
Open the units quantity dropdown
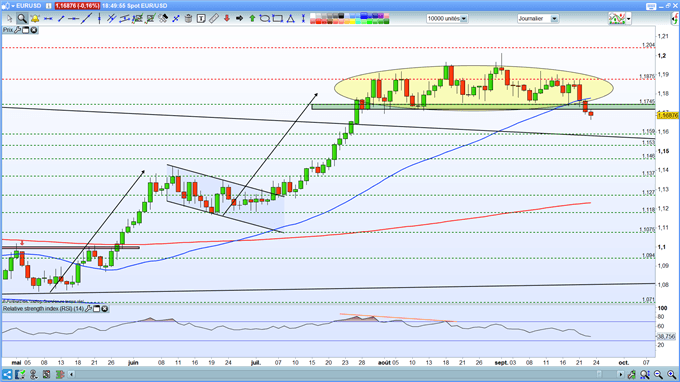(x=464, y=19)
